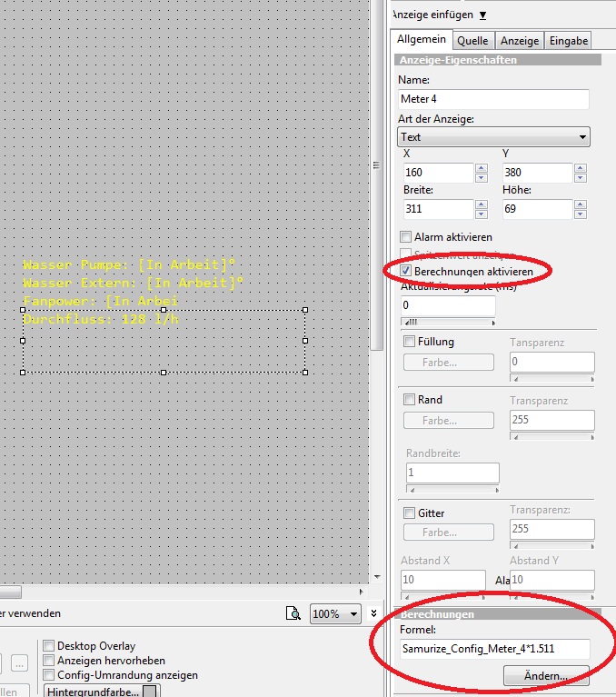Enable the Alarm aktivieren checkbox
The height and width of the screenshot is (697, 616).
tap(405, 236)
